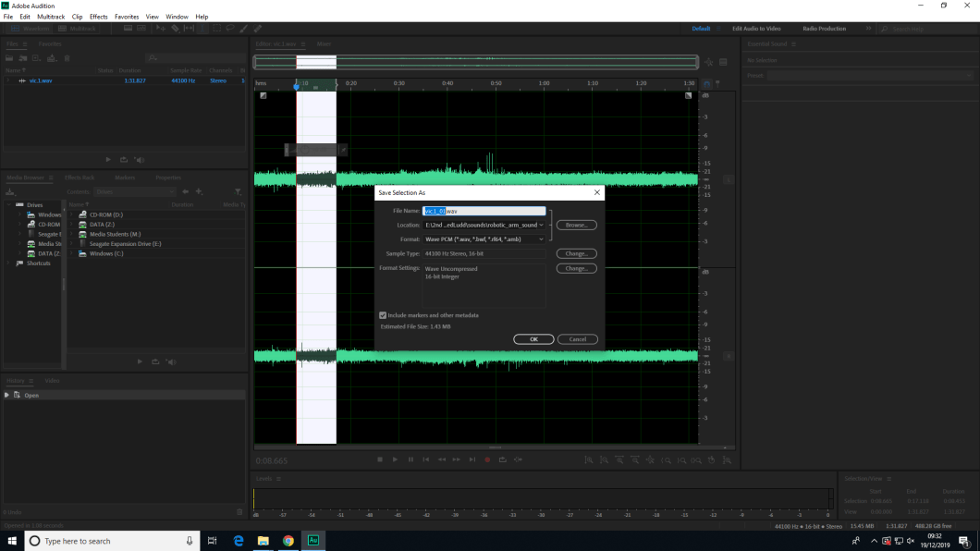Image resolution: width=980 pixels, height=551 pixels.
Task: Switch to Multitrack view
Action: [x=77, y=28]
